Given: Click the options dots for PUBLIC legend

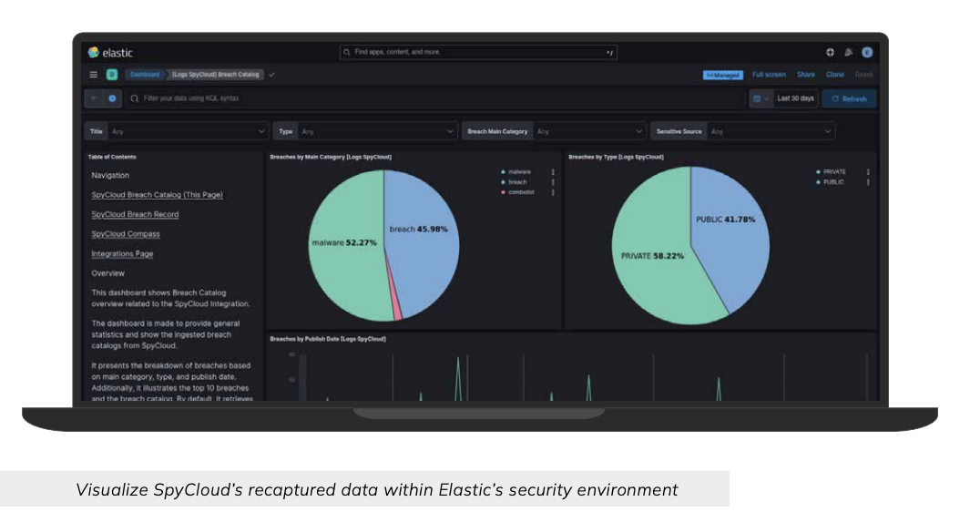Looking at the screenshot, I should [x=868, y=182].
